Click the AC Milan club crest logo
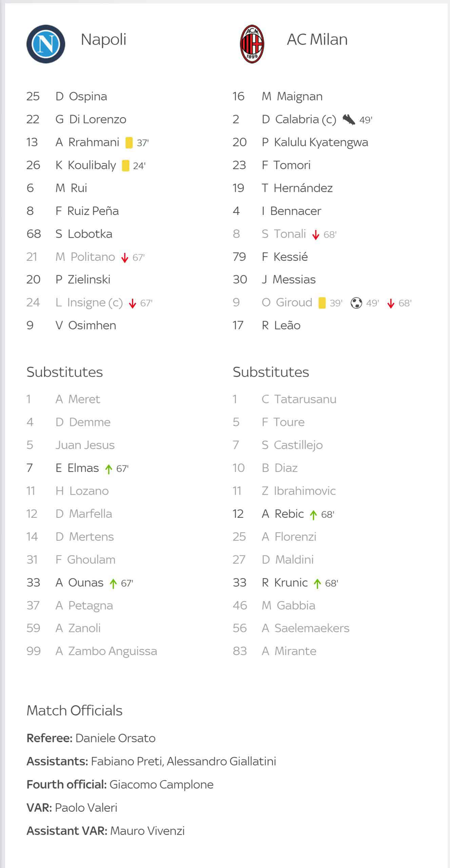450x868 pixels. point(252,44)
